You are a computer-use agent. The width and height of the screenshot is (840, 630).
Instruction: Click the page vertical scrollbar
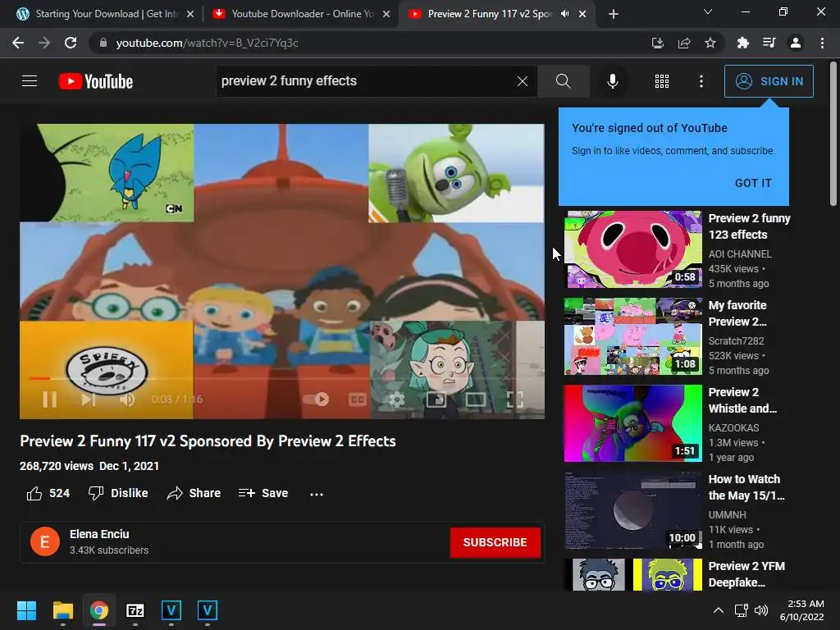[x=833, y=134]
